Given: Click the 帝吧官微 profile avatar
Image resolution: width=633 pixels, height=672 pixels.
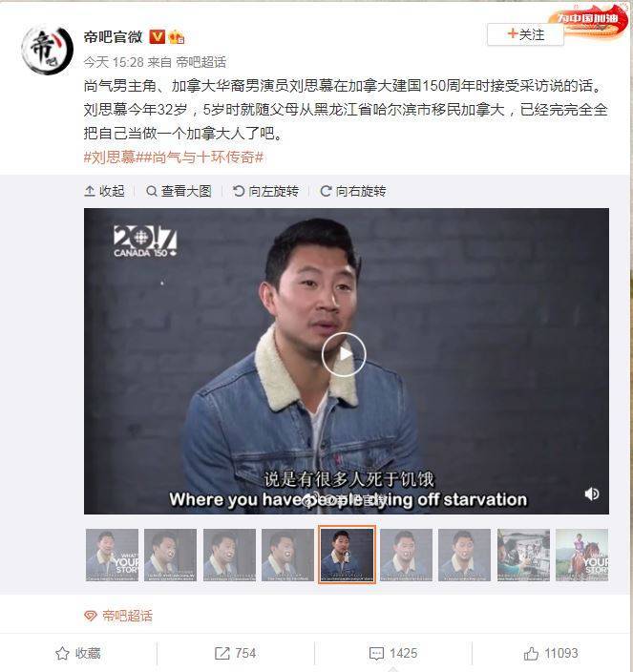Looking at the screenshot, I should 47,50.
